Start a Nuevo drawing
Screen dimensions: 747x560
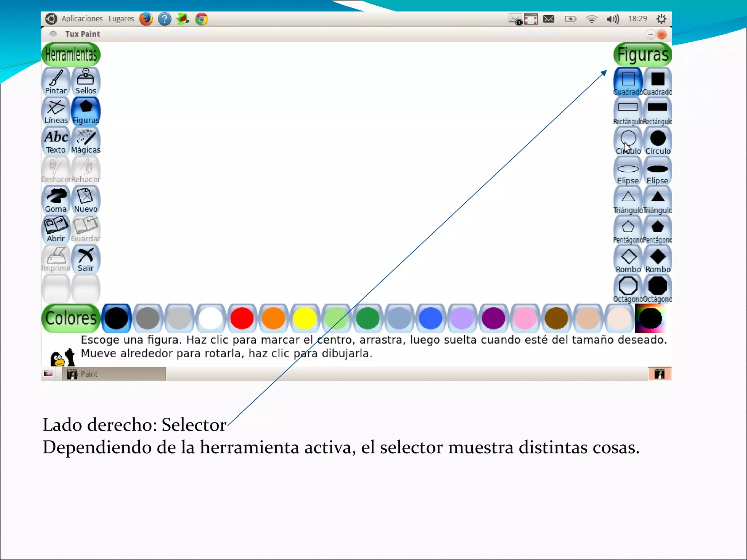pyautogui.click(x=86, y=200)
